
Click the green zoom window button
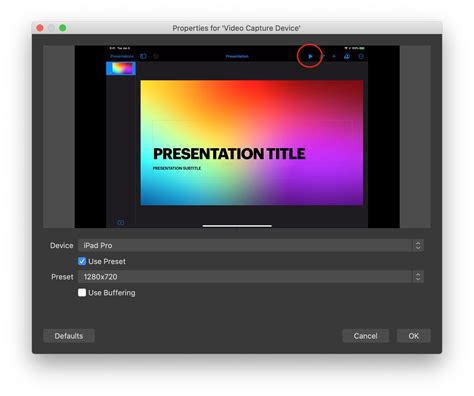click(x=63, y=28)
